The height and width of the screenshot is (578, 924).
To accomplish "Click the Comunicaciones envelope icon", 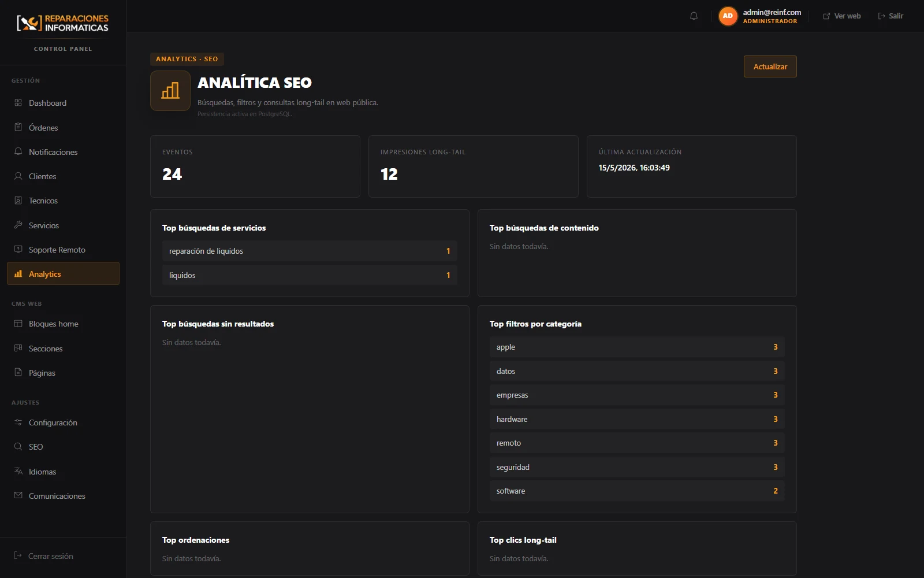I will coord(18,495).
